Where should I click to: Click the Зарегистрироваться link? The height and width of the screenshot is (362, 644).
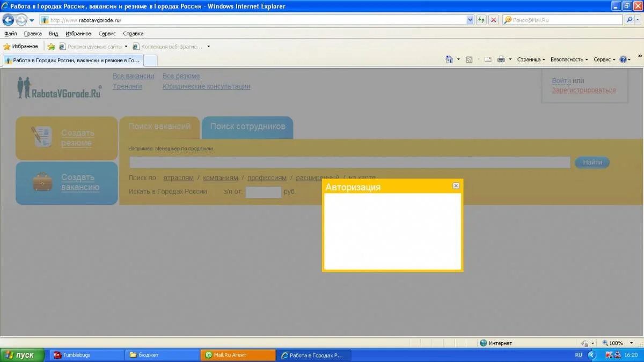pyautogui.click(x=584, y=90)
